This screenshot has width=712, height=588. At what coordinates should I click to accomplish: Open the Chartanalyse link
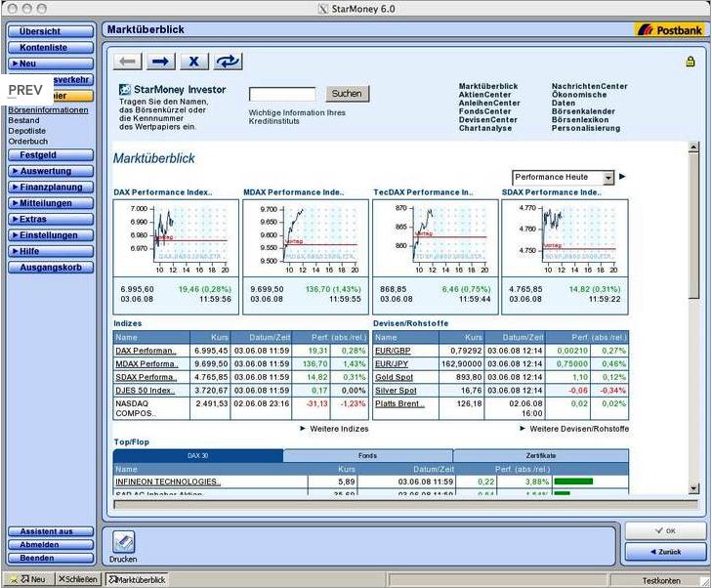tap(485, 128)
